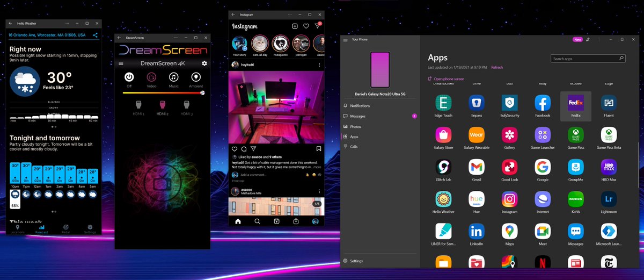Open the Glitch Lab app
Screen dimensions: 644x280
(x=443, y=167)
